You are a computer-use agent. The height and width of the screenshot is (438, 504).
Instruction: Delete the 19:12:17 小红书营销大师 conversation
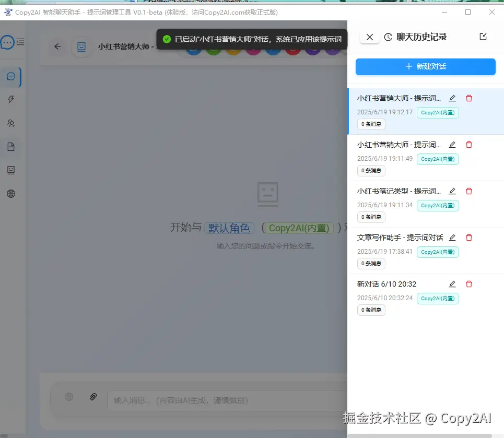469,98
